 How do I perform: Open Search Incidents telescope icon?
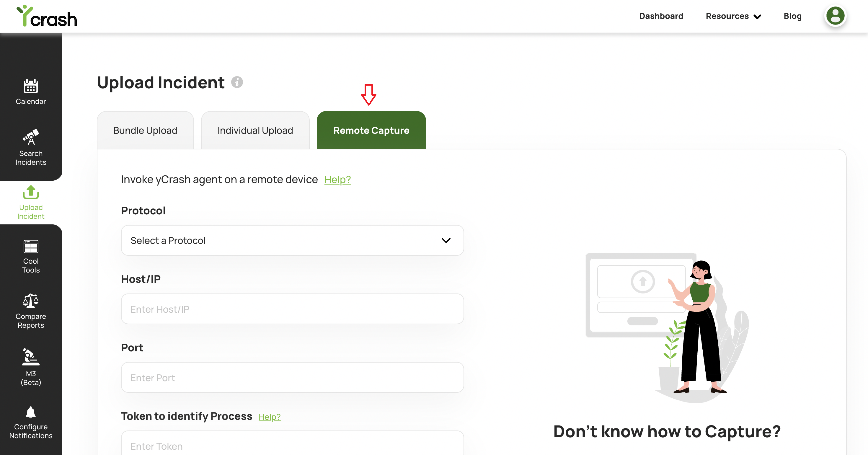[31, 137]
